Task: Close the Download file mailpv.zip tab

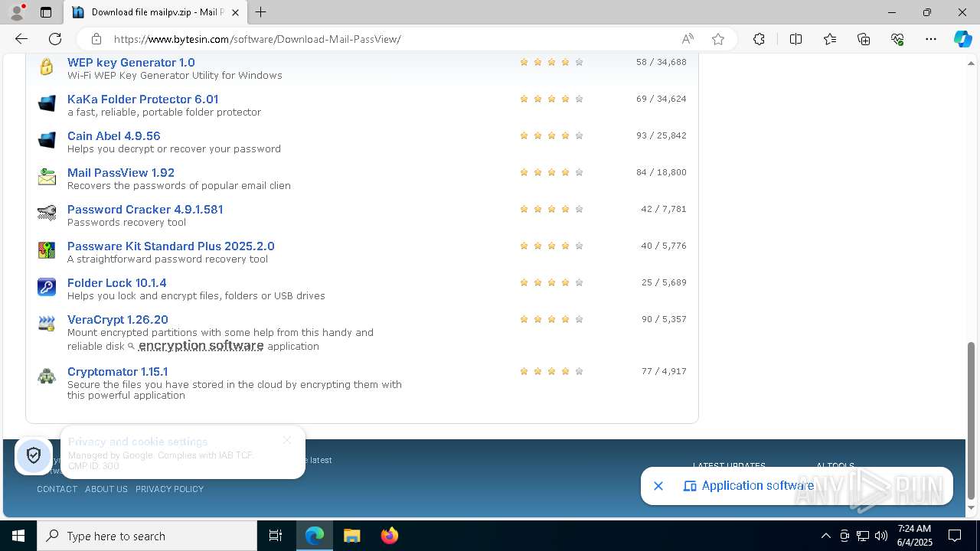Action: click(x=236, y=12)
